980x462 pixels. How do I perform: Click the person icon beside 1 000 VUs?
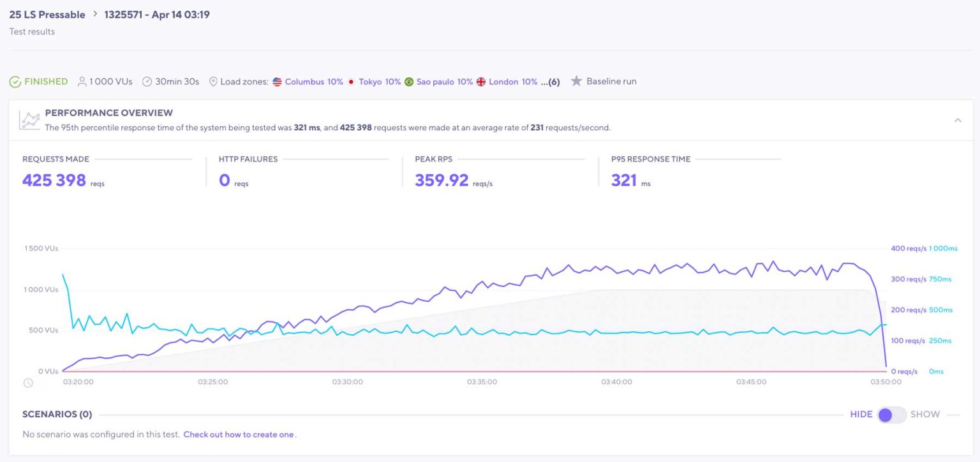point(82,81)
